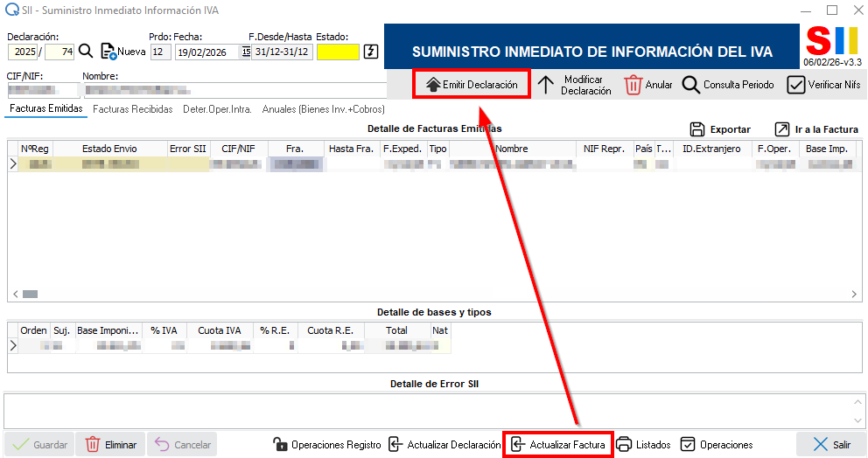Click the invoice grid horizontal scroll thumb
This screenshot has width=868, height=458.
30,295
